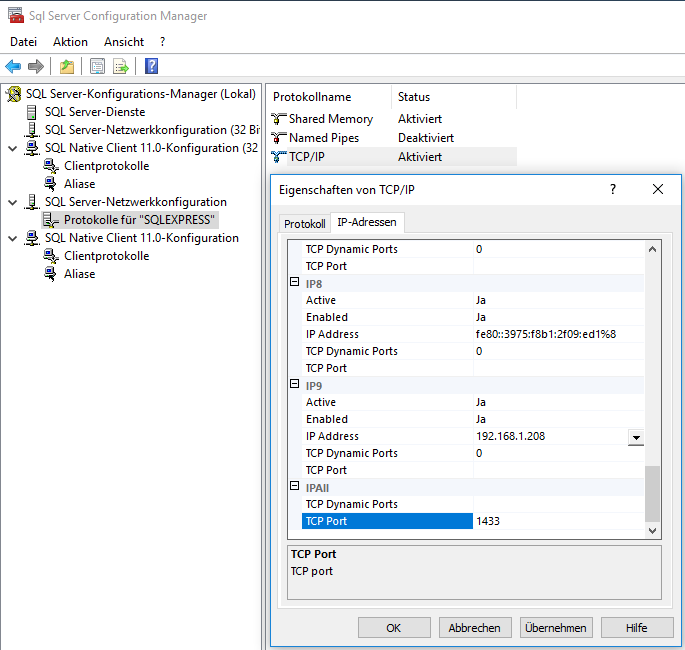Collapse the IPAll property group
The width and height of the screenshot is (685, 650).
295,487
